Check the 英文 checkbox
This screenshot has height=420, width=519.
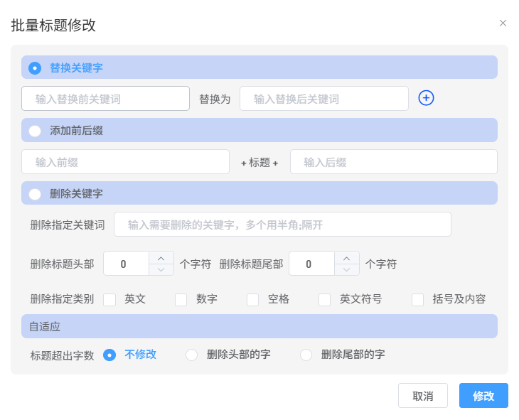click(109, 299)
